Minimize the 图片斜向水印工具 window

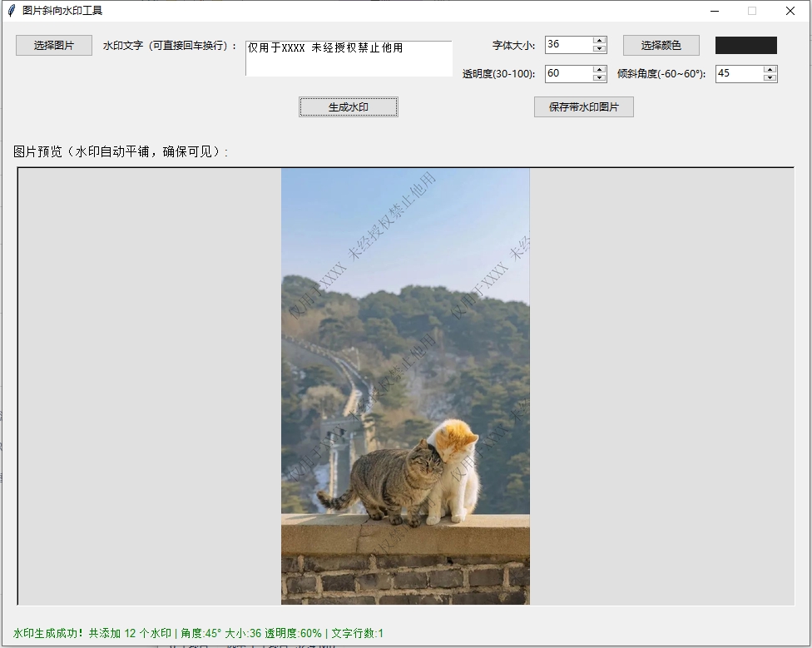point(715,11)
